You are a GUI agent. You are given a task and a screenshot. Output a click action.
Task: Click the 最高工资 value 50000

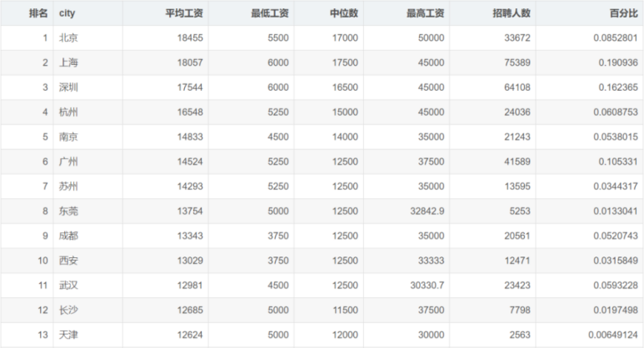(x=432, y=37)
